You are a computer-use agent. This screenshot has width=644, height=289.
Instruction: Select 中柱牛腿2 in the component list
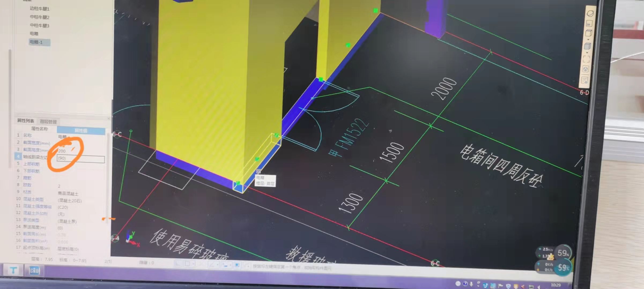[x=39, y=17]
